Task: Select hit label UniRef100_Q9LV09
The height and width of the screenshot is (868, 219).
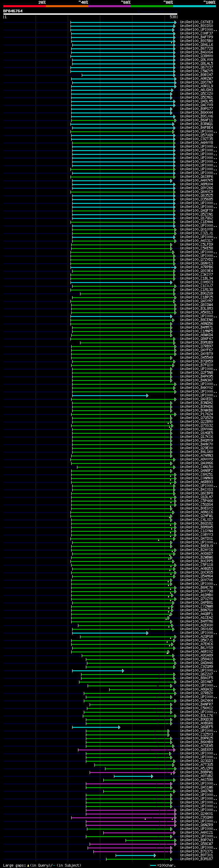Action: point(196,60)
